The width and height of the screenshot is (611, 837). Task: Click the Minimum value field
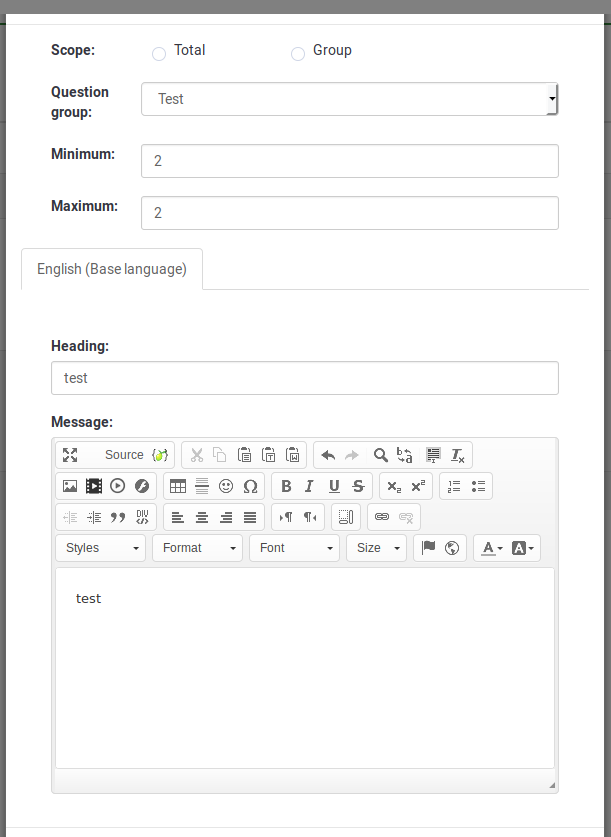tap(349, 161)
